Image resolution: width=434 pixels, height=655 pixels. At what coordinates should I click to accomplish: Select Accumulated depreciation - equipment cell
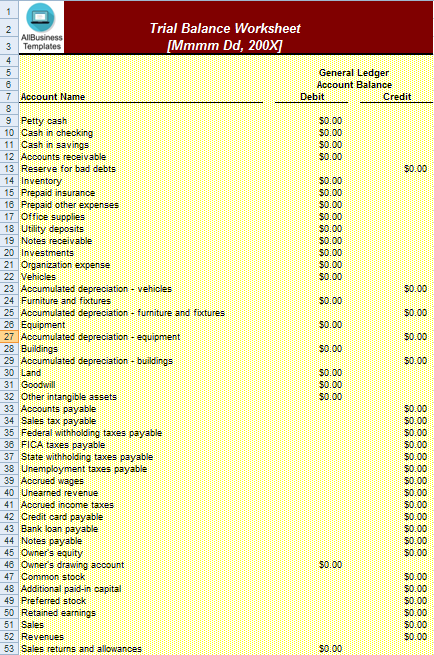[100, 337]
